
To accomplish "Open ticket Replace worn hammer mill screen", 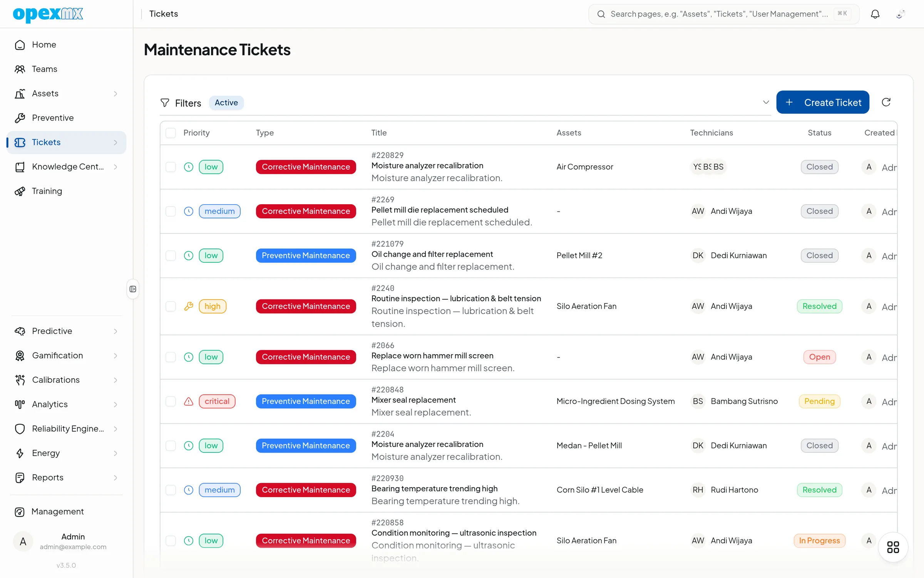I will (x=432, y=355).
